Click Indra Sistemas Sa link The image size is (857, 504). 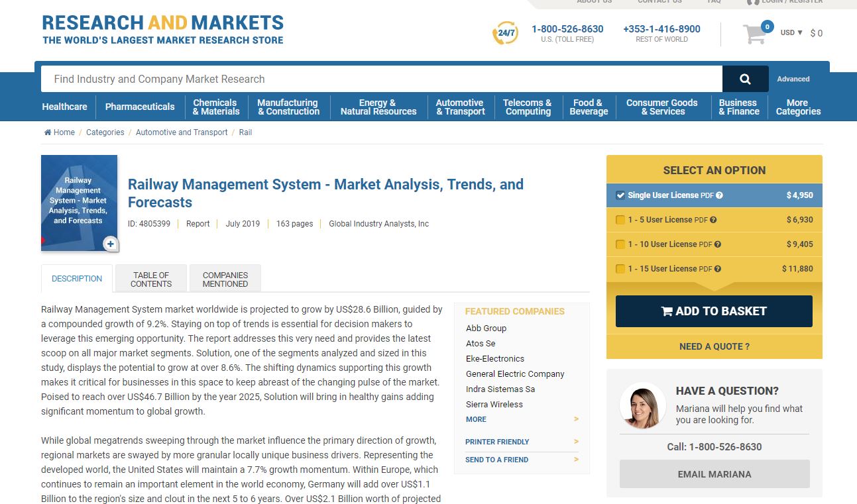point(500,389)
